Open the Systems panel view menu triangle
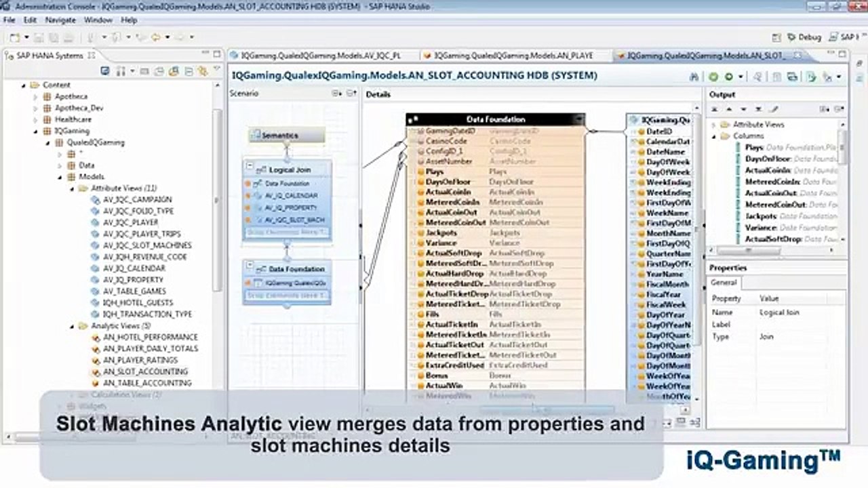The height and width of the screenshot is (488, 868). click(216, 69)
